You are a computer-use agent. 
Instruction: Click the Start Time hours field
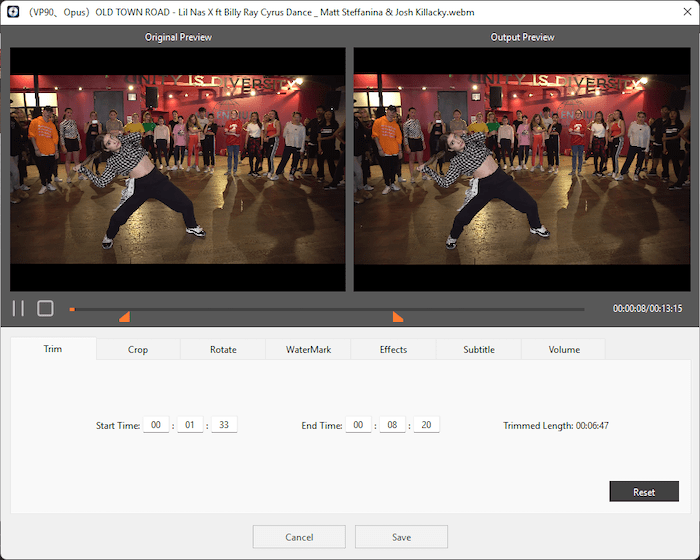pyautogui.click(x=156, y=425)
